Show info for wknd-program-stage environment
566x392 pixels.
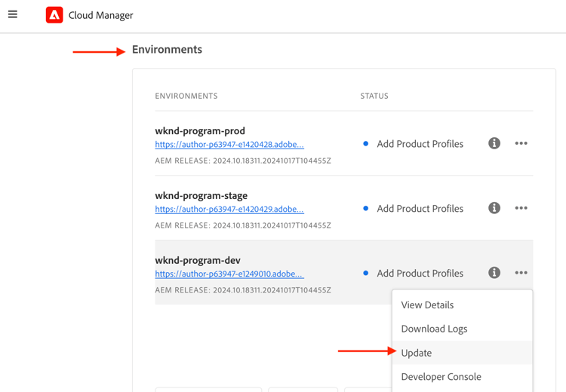(x=494, y=208)
